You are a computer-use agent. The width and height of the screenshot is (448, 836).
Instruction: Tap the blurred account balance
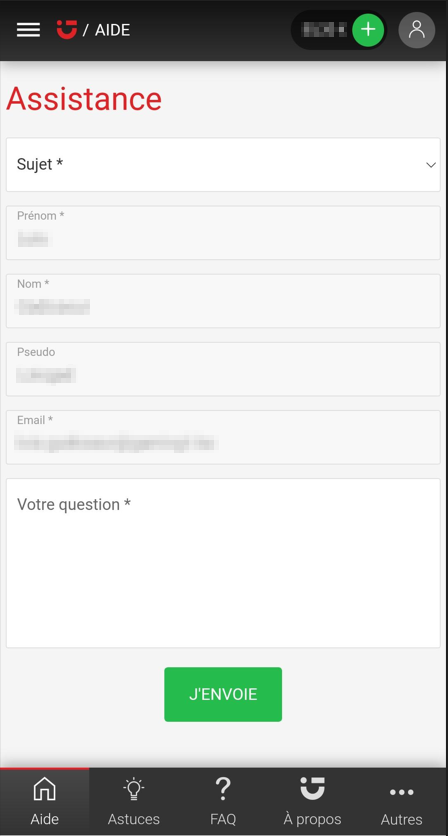[x=324, y=30]
